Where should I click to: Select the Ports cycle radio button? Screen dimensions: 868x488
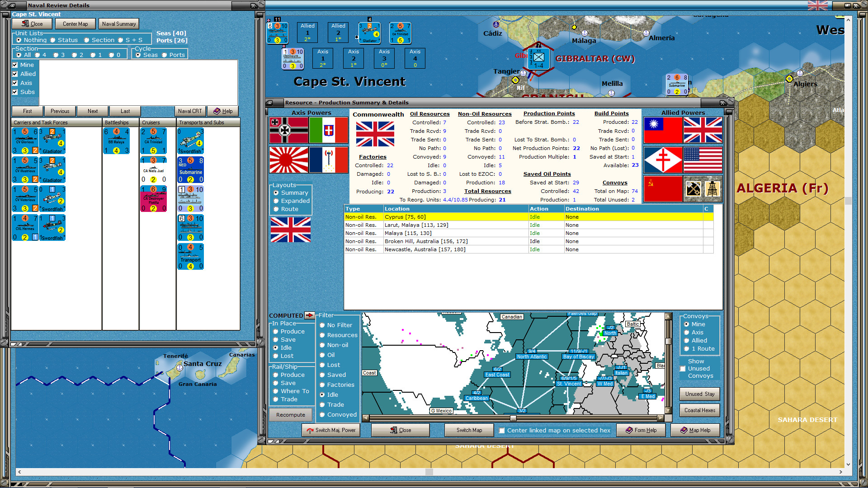tap(165, 55)
